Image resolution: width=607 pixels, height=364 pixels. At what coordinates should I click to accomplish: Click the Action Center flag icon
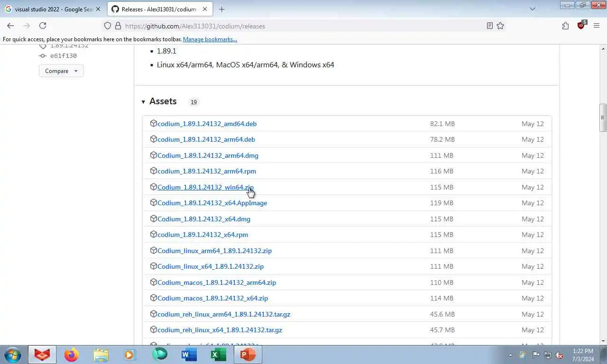point(535,355)
